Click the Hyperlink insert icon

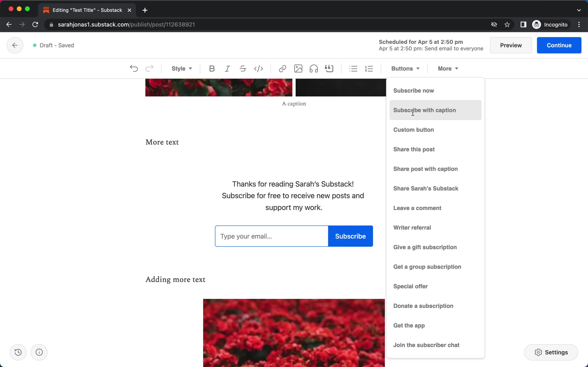pyautogui.click(x=283, y=69)
